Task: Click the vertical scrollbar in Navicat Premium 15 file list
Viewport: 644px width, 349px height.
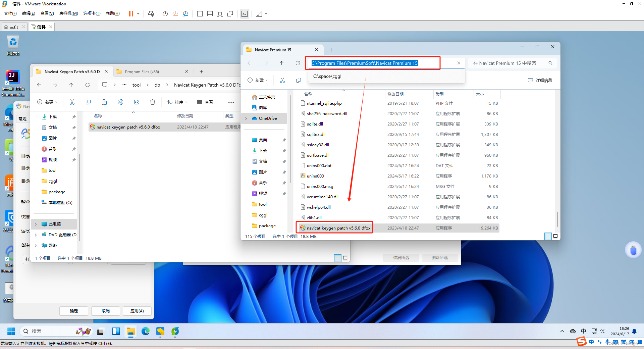Action: [557, 219]
